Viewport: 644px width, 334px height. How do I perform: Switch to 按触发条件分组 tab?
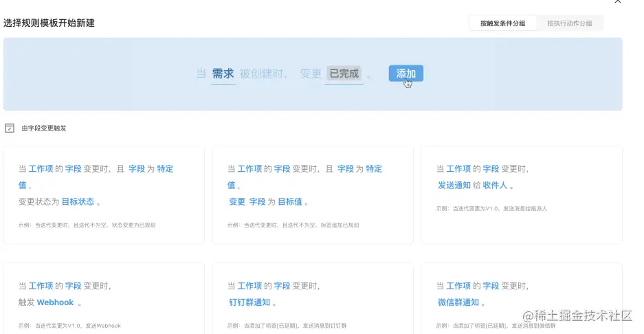pos(502,23)
